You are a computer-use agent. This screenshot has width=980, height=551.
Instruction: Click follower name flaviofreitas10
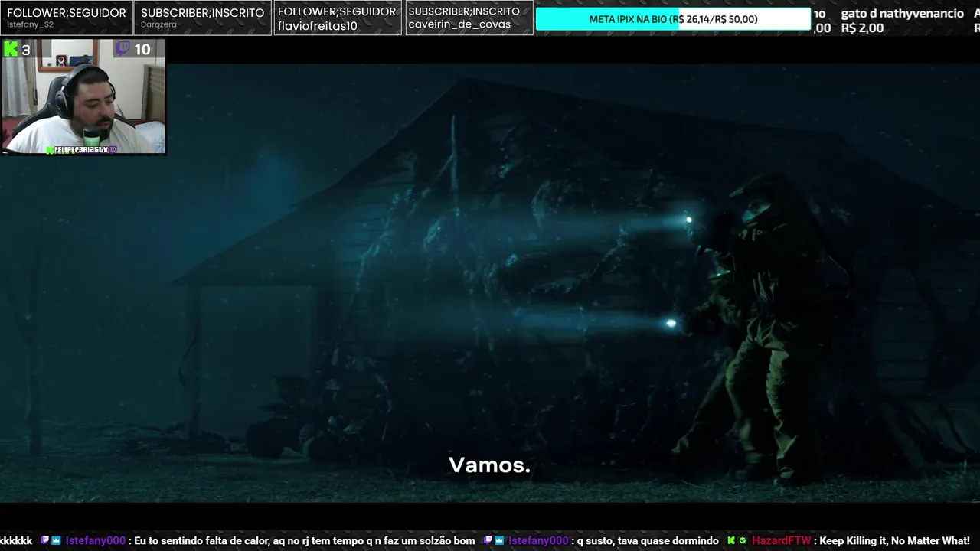(317, 25)
